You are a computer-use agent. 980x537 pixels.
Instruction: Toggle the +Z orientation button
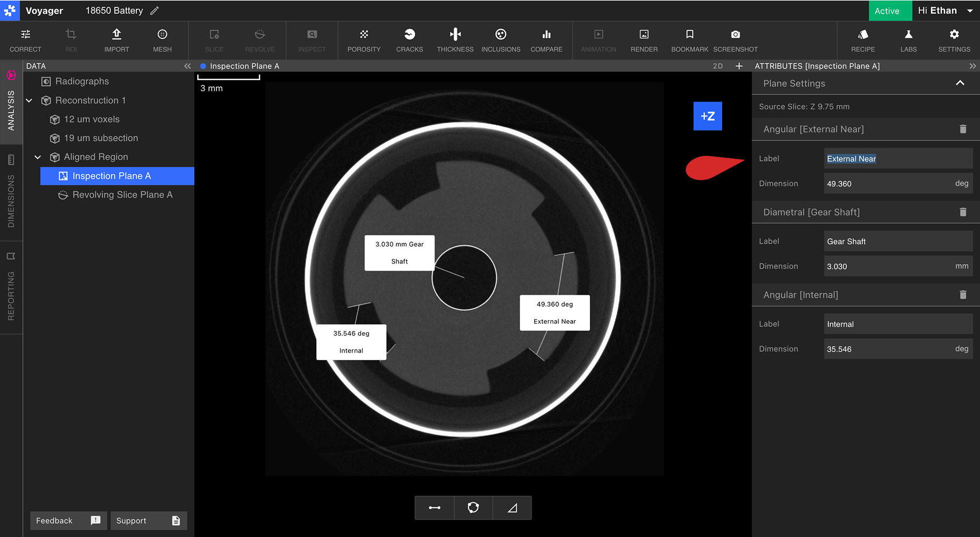(707, 116)
